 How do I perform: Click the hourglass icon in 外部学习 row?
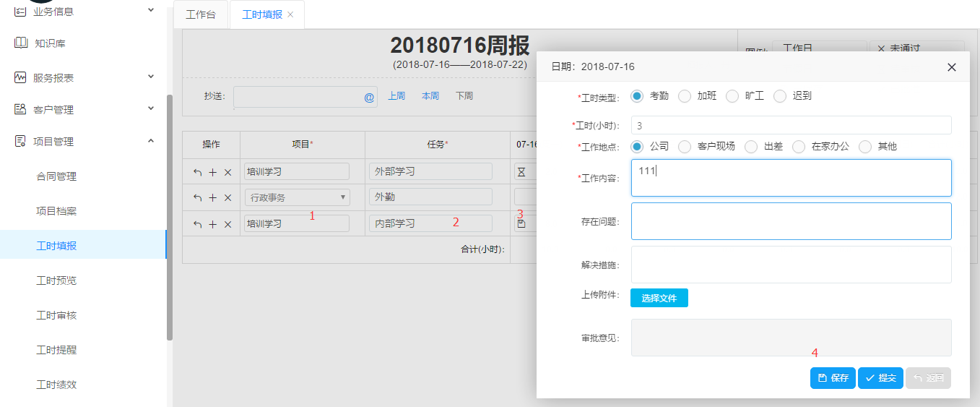(x=521, y=172)
